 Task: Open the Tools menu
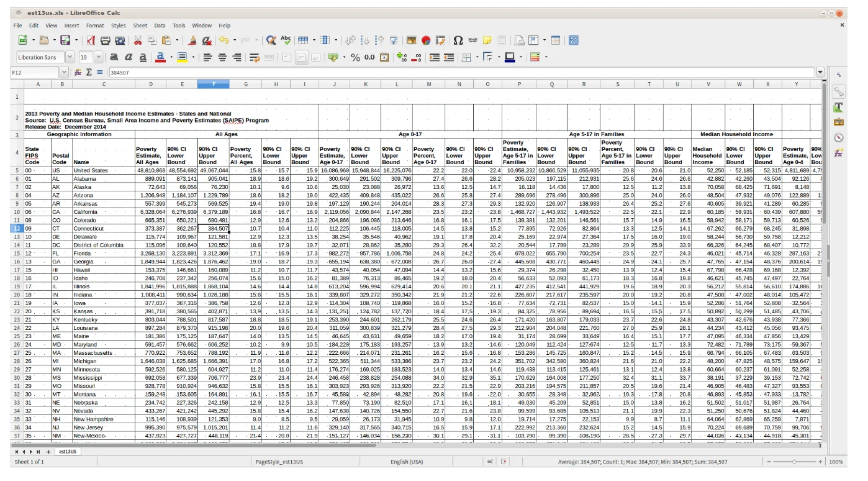[x=179, y=25]
